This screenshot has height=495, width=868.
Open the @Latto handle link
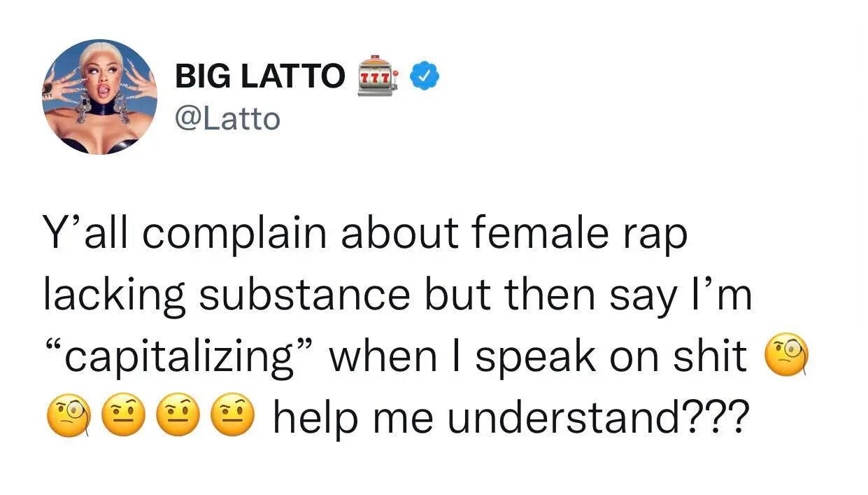click(x=227, y=119)
